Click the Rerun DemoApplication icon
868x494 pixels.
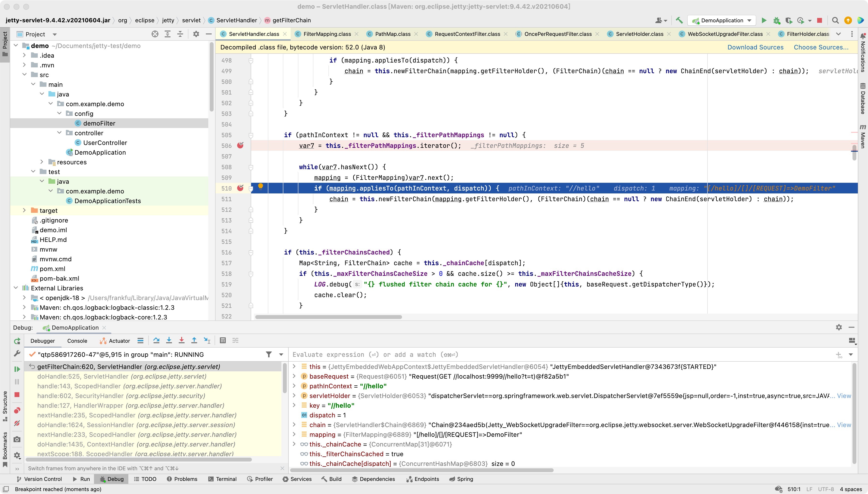point(17,341)
